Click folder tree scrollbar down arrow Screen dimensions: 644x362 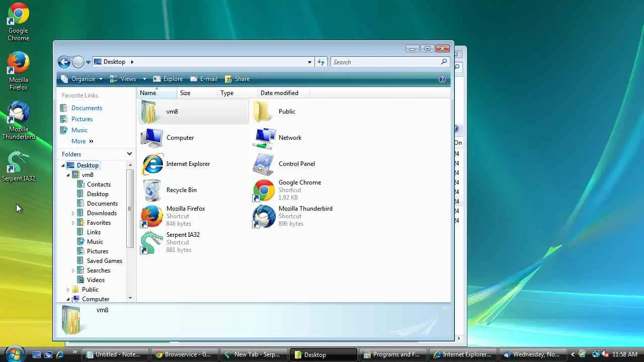click(130, 298)
